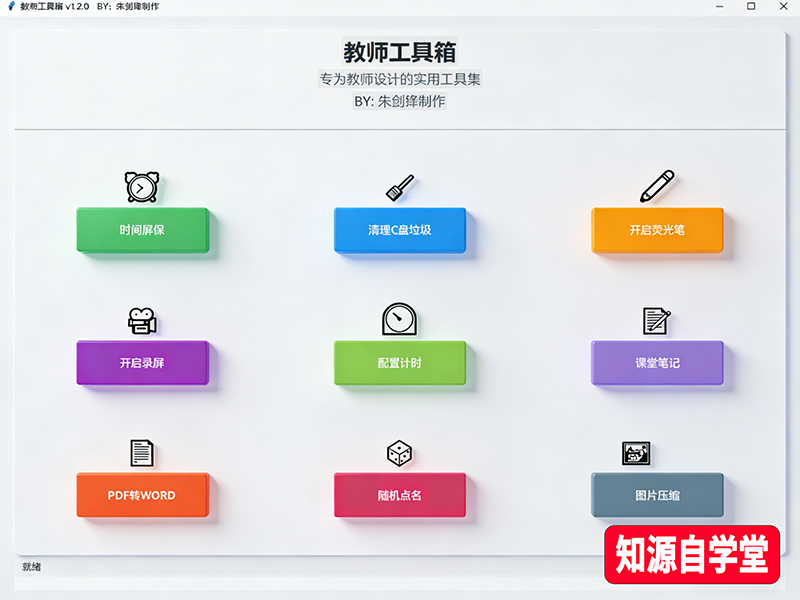
Task: Click the picture icon above 图片压缩
Action: 636,453
